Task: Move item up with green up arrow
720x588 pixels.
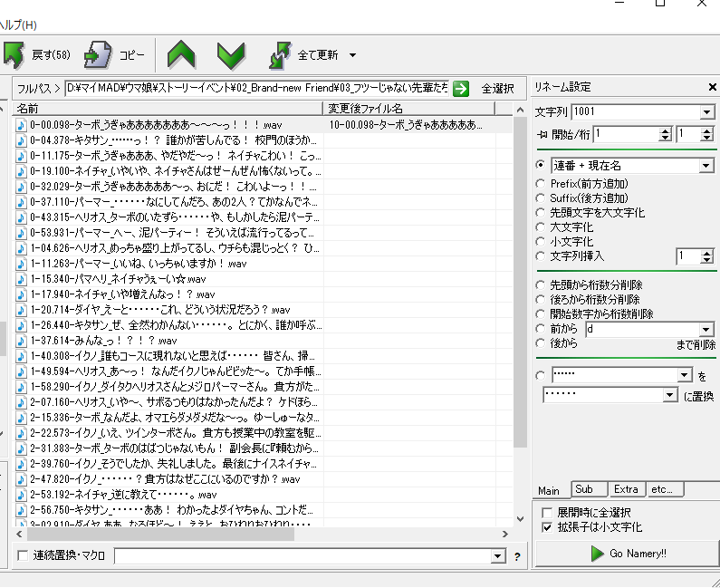Action: click(x=181, y=55)
